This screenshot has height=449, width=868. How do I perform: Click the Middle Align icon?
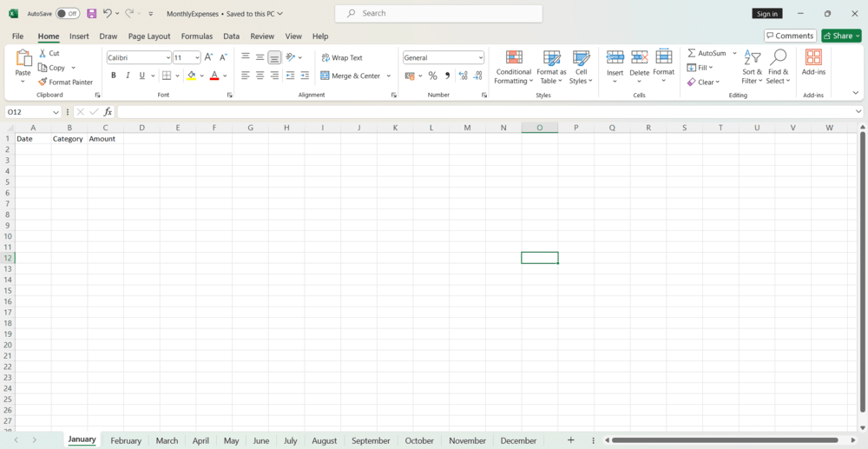click(260, 57)
